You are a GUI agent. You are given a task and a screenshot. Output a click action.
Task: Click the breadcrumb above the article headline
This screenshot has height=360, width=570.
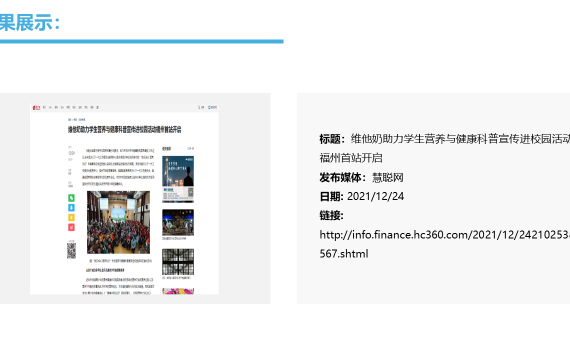(77, 120)
